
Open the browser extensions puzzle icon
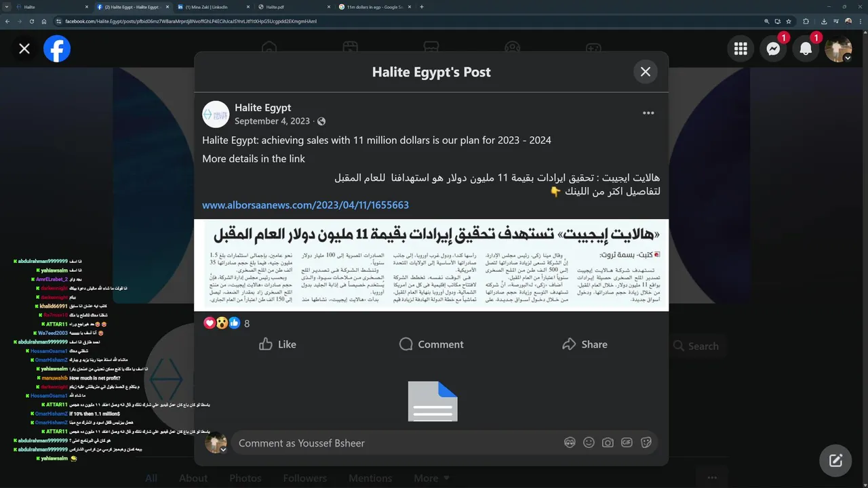pyautogui.click(x=806, y=21)
